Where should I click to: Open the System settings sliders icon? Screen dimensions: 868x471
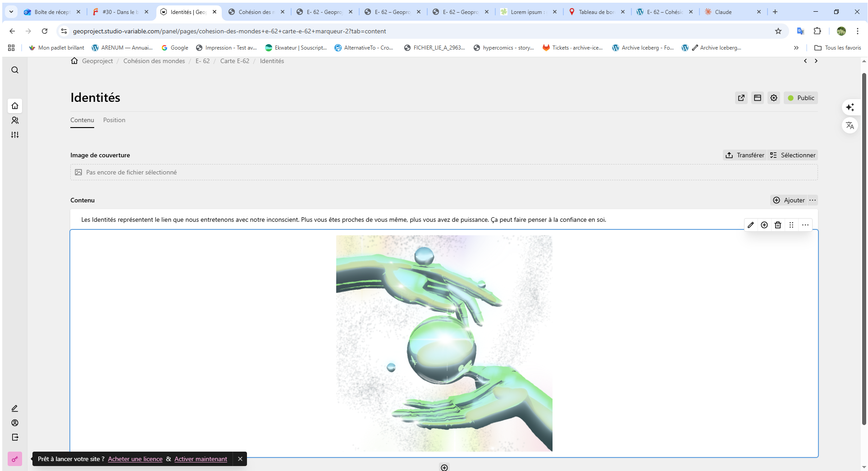pos(15,135)
